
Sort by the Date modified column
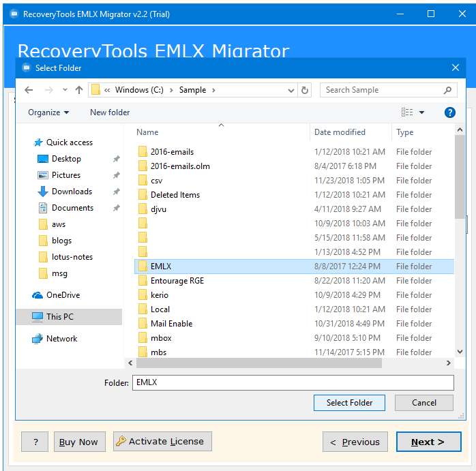pos(340,132)
